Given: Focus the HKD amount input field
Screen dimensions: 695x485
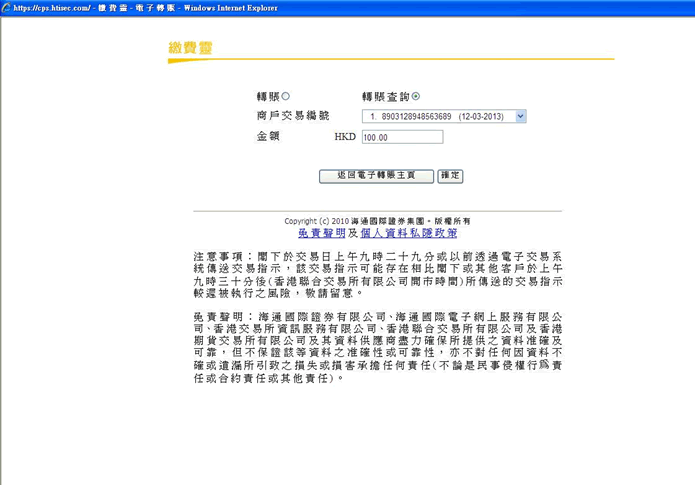Looking at the screenshot, I should (x=402, y=137).
